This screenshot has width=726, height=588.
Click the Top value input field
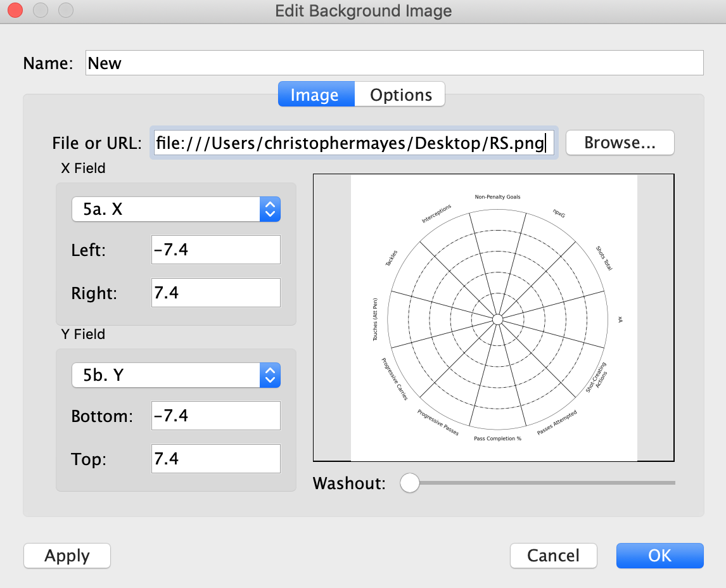tap(215, 459)
